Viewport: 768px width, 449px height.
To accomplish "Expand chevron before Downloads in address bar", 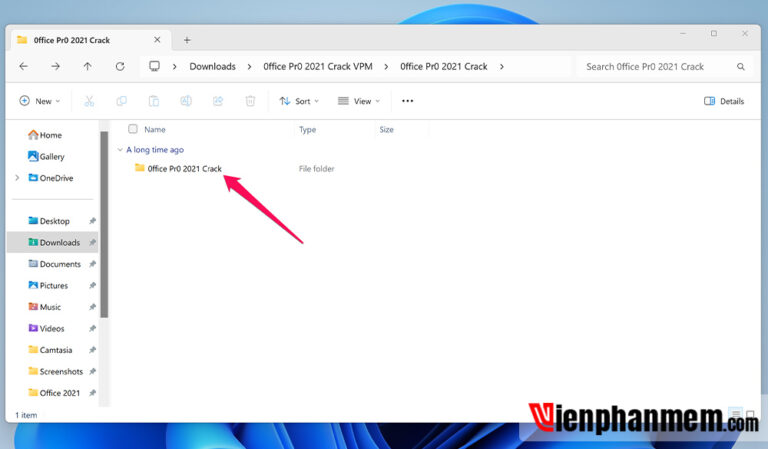I will 174,67.
